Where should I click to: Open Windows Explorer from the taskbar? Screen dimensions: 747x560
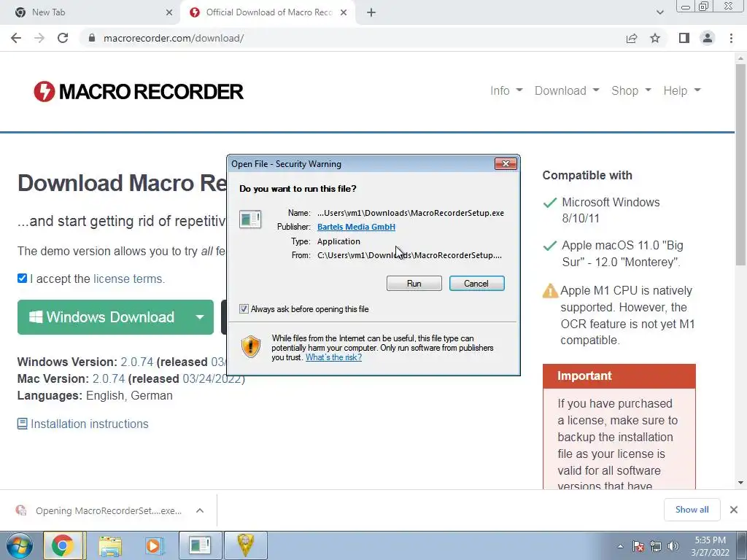click(110, 545)
